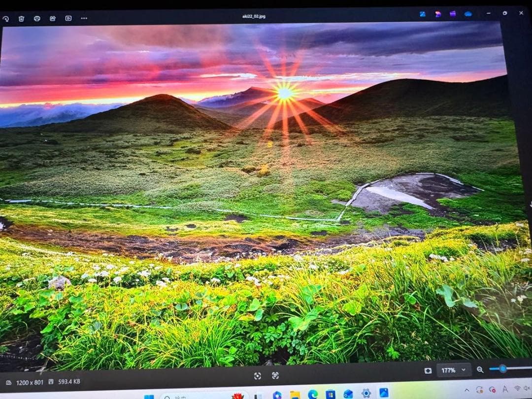Click the blue edit app icon in the title bar
Image resolution: width=532 pixels, height=399 pixels.
(x=423, y=14)
